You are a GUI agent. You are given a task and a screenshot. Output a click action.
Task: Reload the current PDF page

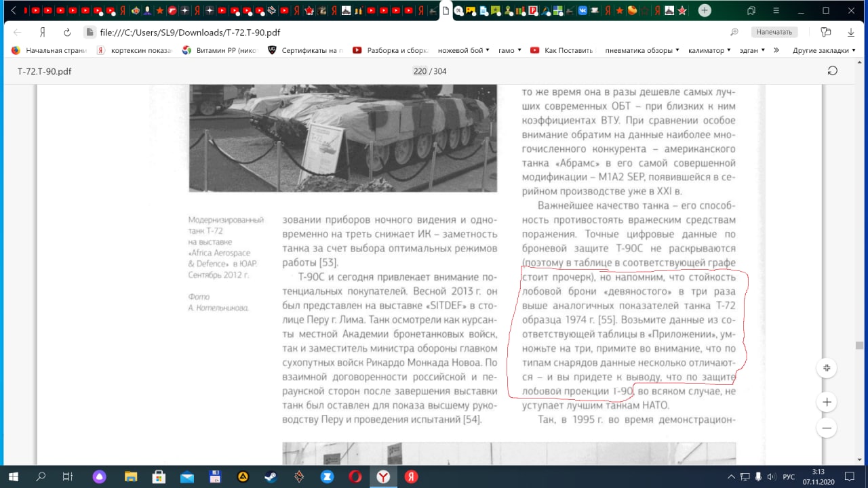tap(67, 33)
